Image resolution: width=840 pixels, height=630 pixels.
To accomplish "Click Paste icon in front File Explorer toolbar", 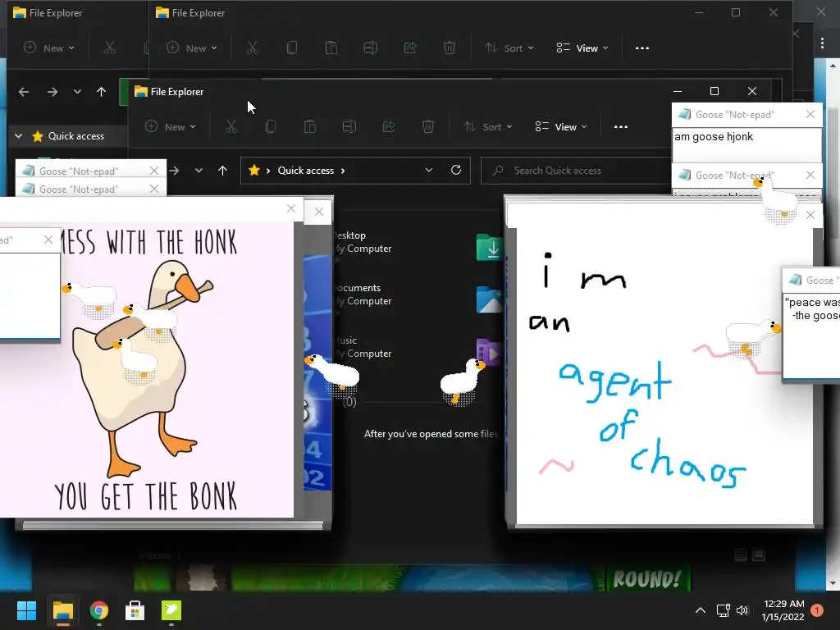I will (x=309, y=127).
